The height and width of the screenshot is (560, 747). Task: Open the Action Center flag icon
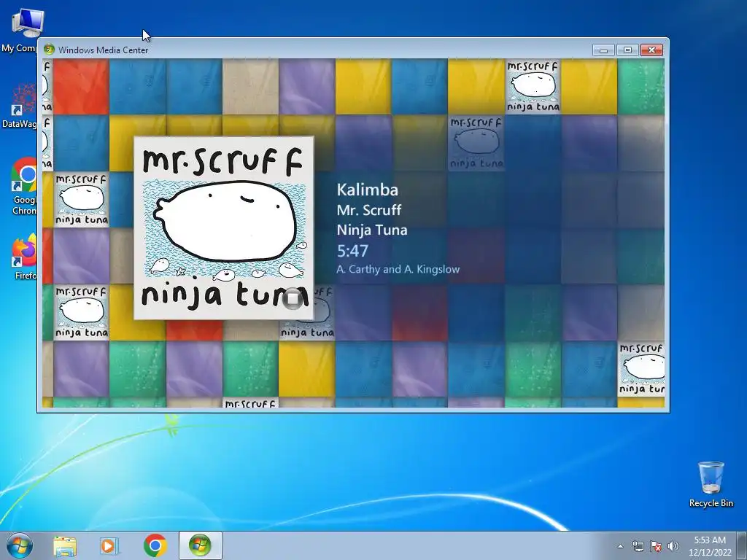(656, 547)
